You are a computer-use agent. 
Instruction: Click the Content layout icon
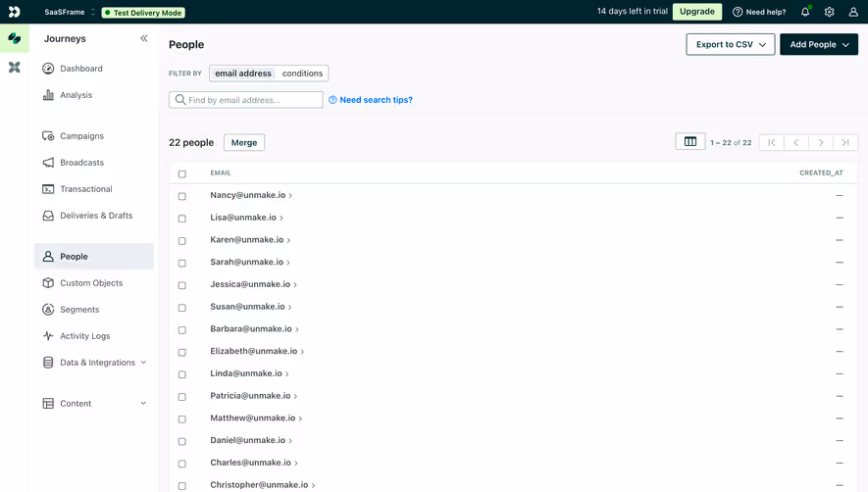click(x=48, y=404)
